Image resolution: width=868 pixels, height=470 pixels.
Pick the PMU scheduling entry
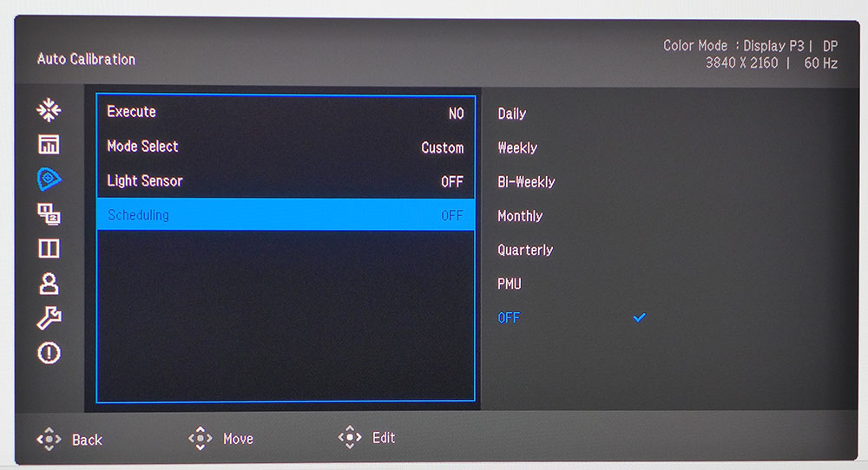(x=510, y=284)
